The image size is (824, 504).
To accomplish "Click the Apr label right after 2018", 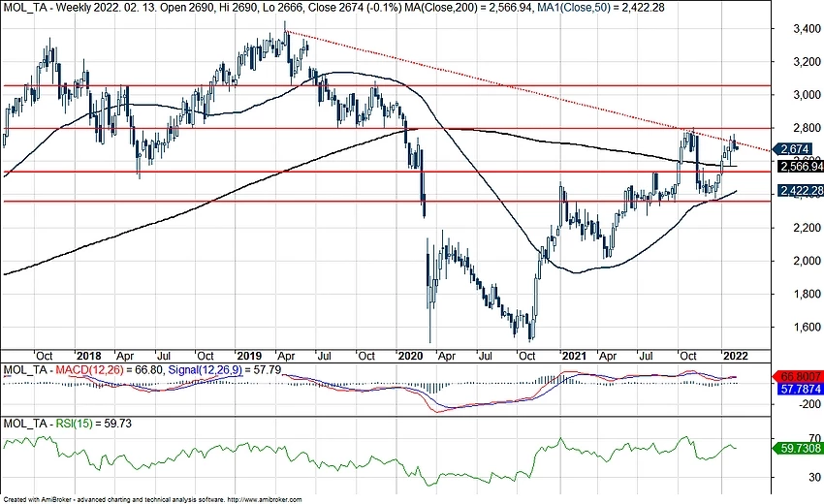I will coord(124,356).
